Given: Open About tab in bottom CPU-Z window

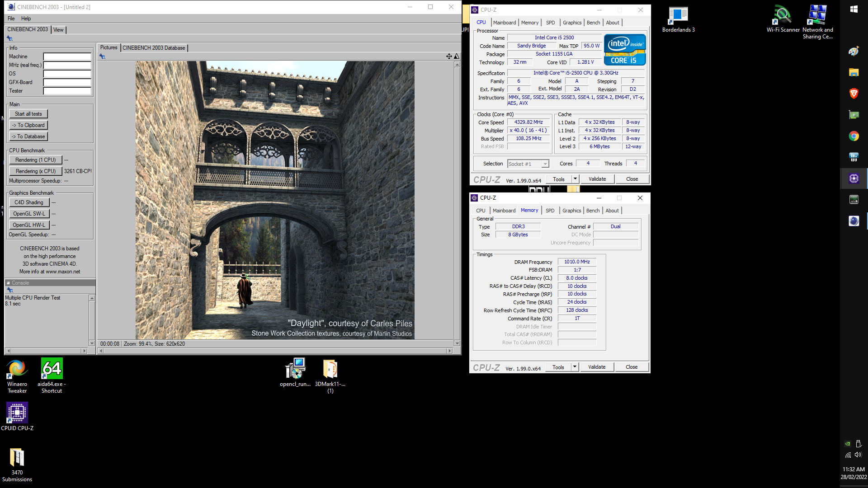Looking at the screenshot, I should click(x=612, y=211).
